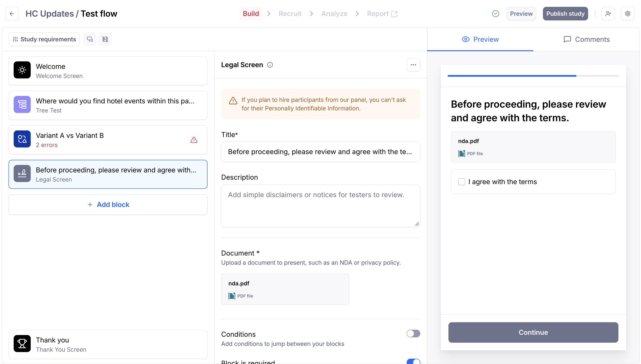Click the HC Updates breadcrumb link

(x=49, y=13)
